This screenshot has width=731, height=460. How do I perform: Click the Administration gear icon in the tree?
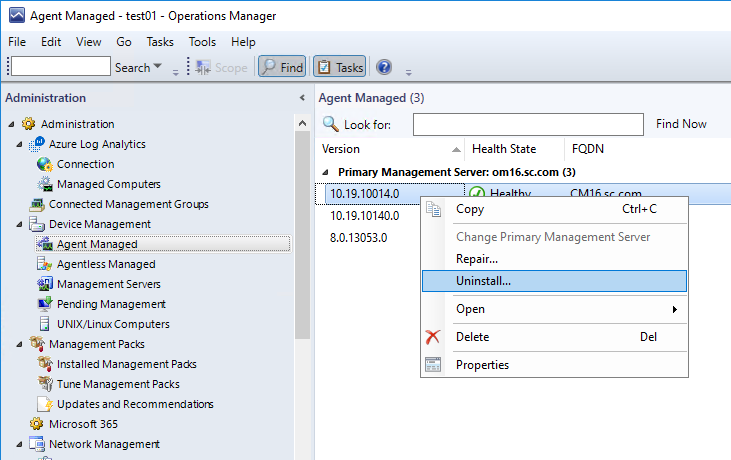28,124
